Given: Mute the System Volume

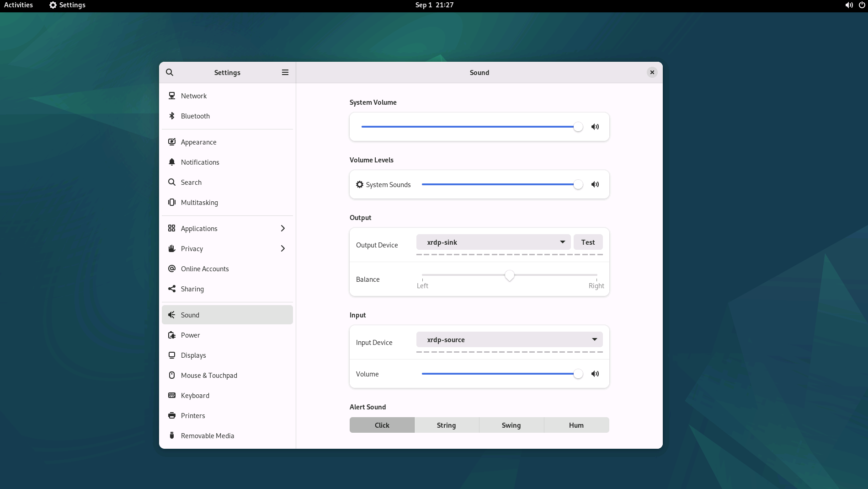Looking at the screenshot, I should point(595,127).
